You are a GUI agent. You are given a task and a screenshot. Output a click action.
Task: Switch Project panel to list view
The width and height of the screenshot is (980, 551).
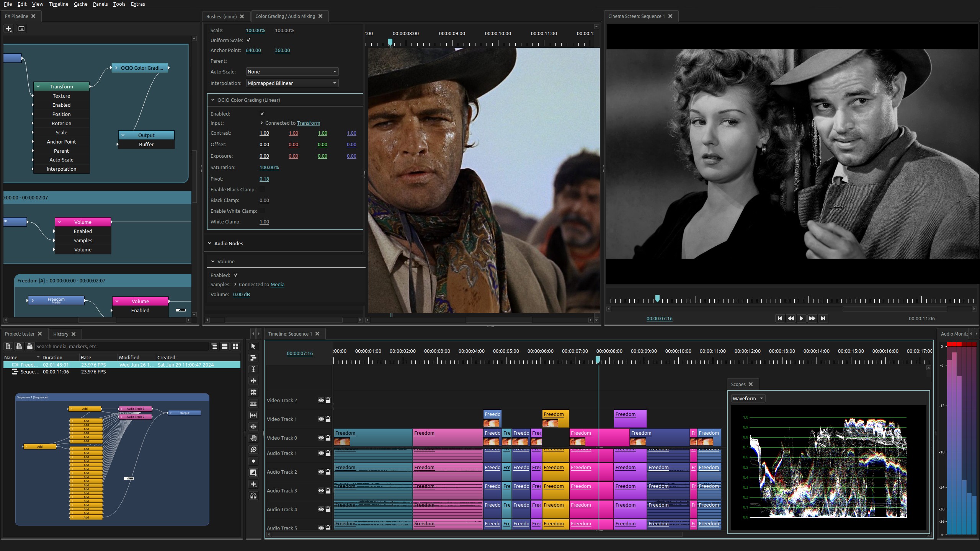(225, 346)
